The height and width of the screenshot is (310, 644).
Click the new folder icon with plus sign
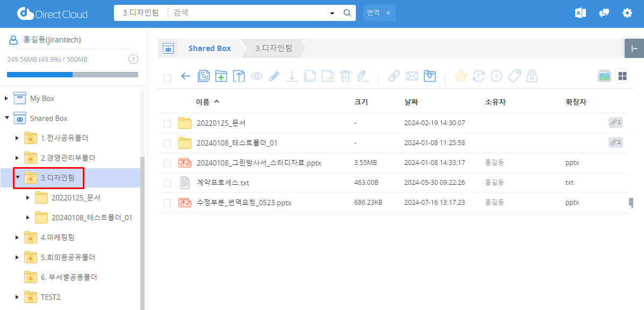tap(221, 76)
